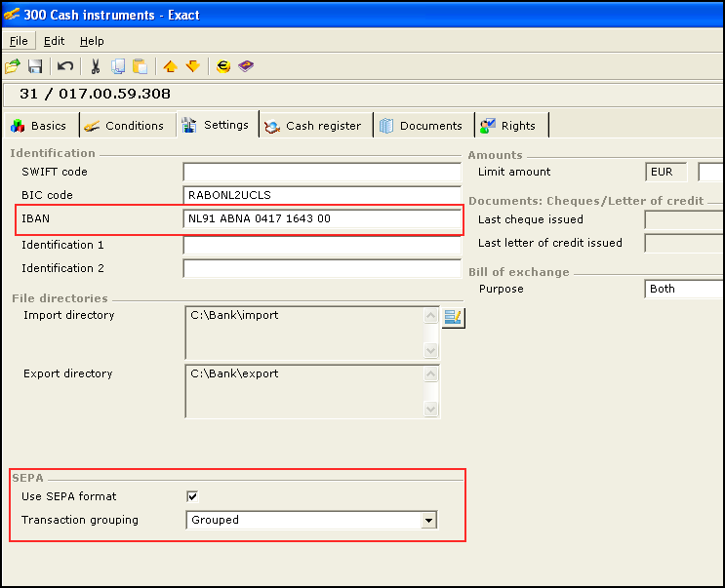
Task: Open the Conditions tab
Action: tap(124, 126)
